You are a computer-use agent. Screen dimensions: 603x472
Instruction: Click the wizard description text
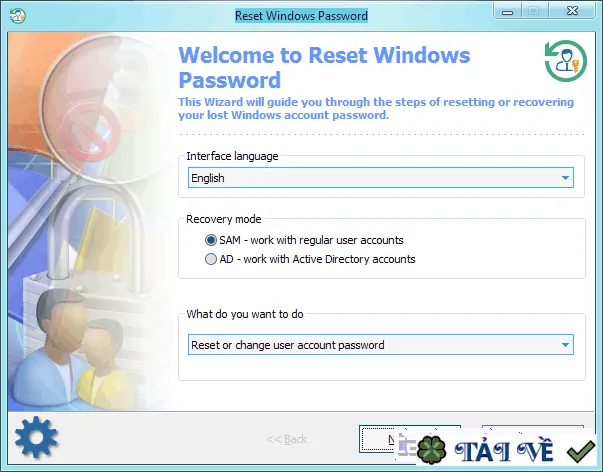coord(376,108)
